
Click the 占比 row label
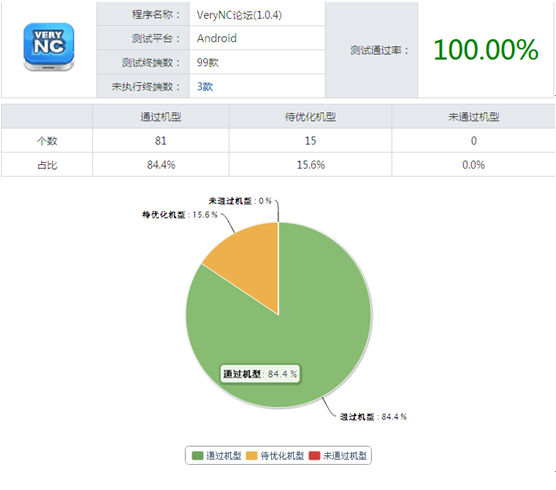pos(47,165)
